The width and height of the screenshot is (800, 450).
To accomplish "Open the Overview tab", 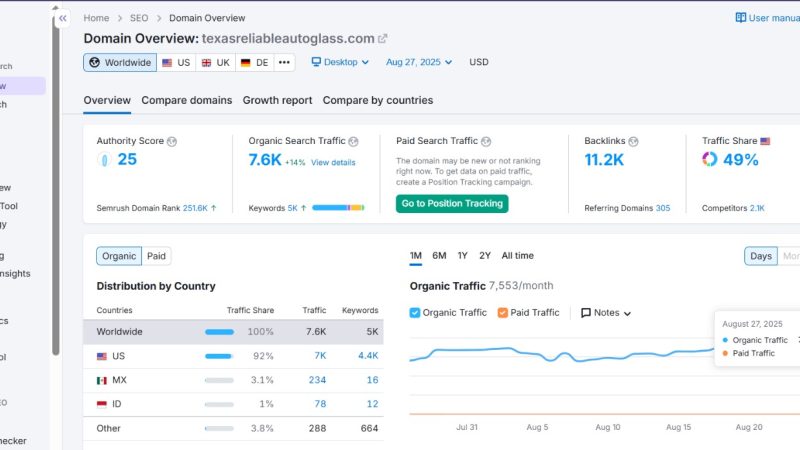I will (107, 101).
